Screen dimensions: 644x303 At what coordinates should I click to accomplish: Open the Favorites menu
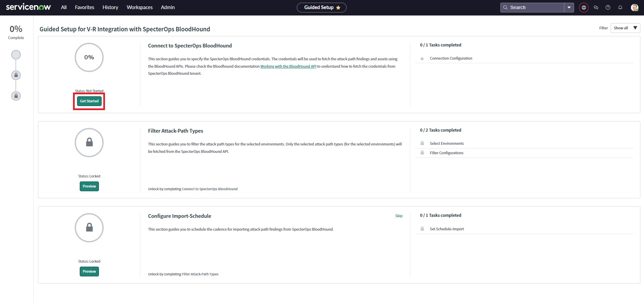(84, 7)
